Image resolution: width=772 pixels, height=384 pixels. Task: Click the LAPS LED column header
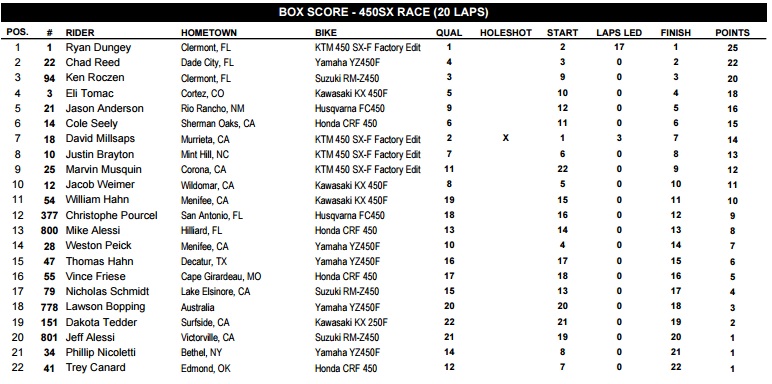pyautogui.click(x=619, y=33)
